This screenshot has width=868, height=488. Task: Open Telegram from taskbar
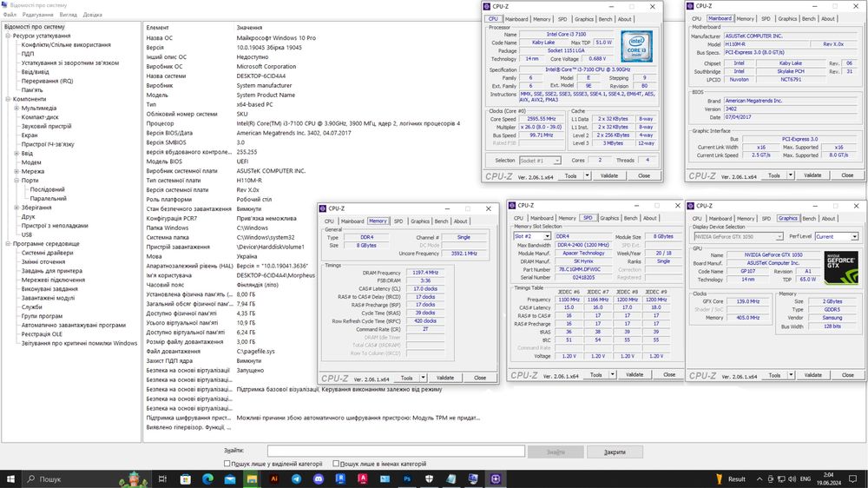(296, 478)
